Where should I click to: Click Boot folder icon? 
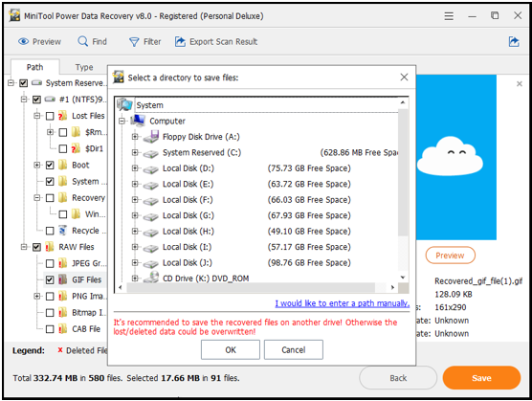[x=62, y=165]
